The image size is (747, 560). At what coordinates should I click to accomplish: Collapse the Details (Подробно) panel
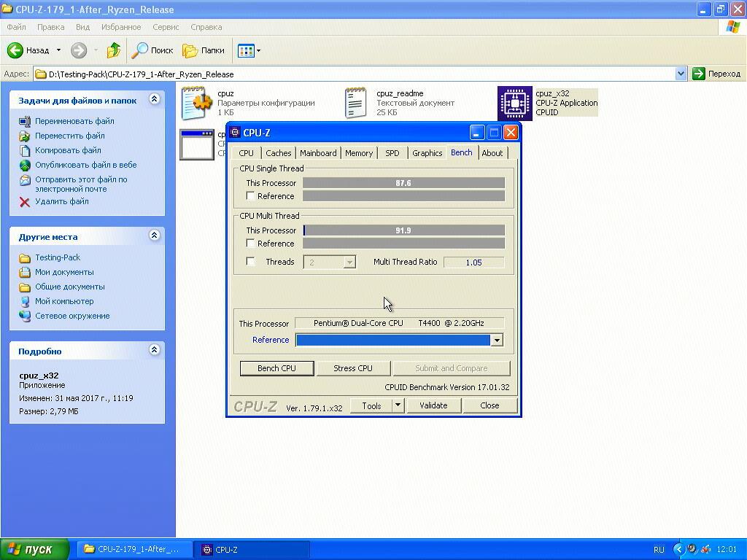tap(154, 350)
